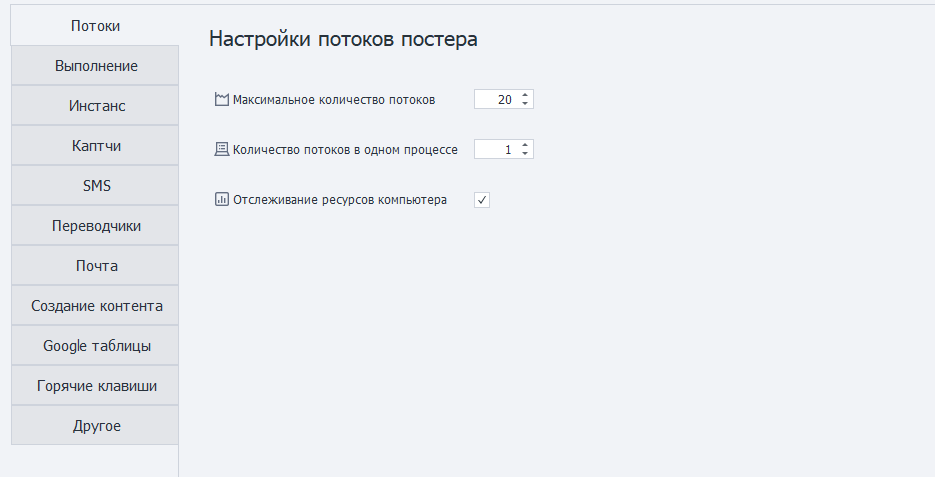Select the Каптчи settings tab
935x477 pixels.
[96, 146]
